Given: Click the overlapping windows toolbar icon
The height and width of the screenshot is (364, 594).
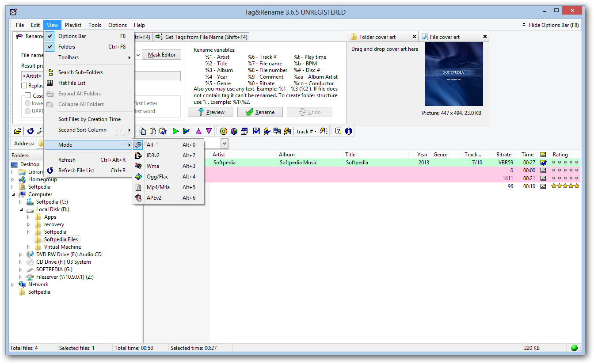Looking at the screenshot, I should pos(277,131).
